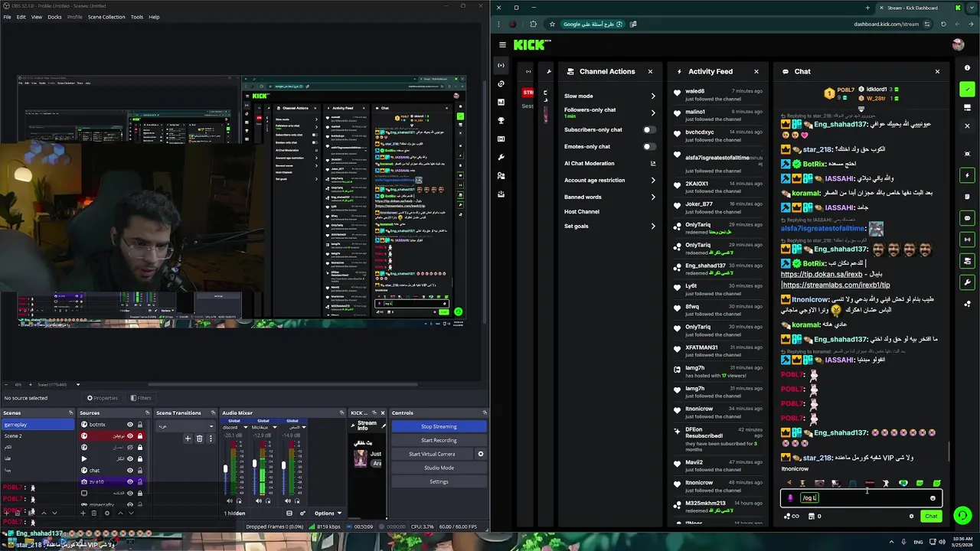Viewport: 980px width, 551px height.
Task: Toggle Emotes-only chat switch
Action: pyautogui.click(x=649, y=147)
